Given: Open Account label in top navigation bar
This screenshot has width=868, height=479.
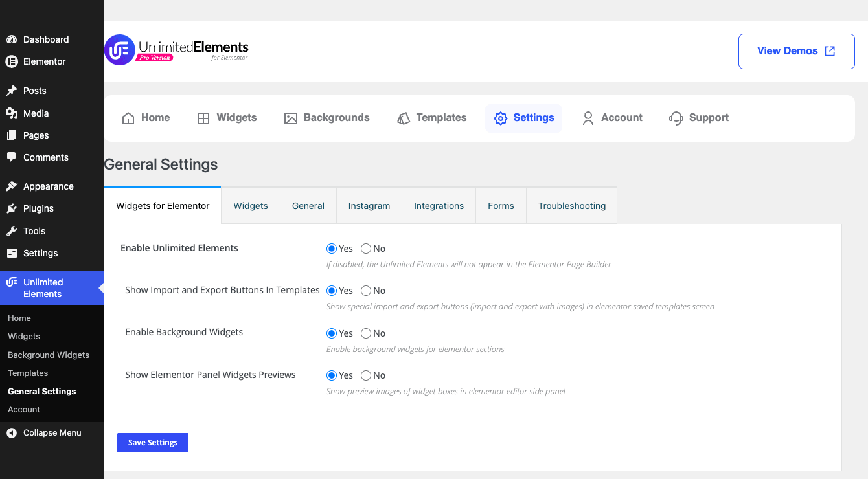Looking at the screenshot, I should (622, 118).
